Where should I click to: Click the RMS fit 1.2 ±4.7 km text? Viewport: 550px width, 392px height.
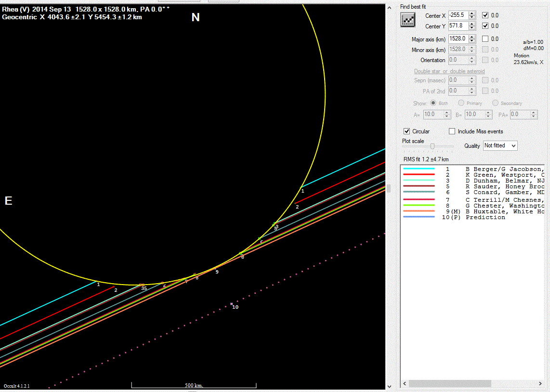[x=426, y=159]
